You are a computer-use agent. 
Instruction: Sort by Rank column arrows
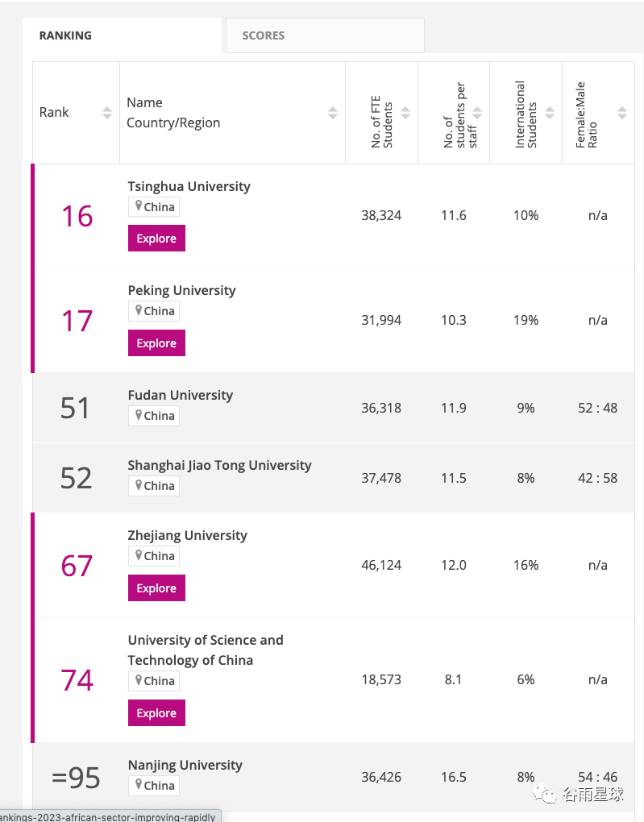[107, 113]
